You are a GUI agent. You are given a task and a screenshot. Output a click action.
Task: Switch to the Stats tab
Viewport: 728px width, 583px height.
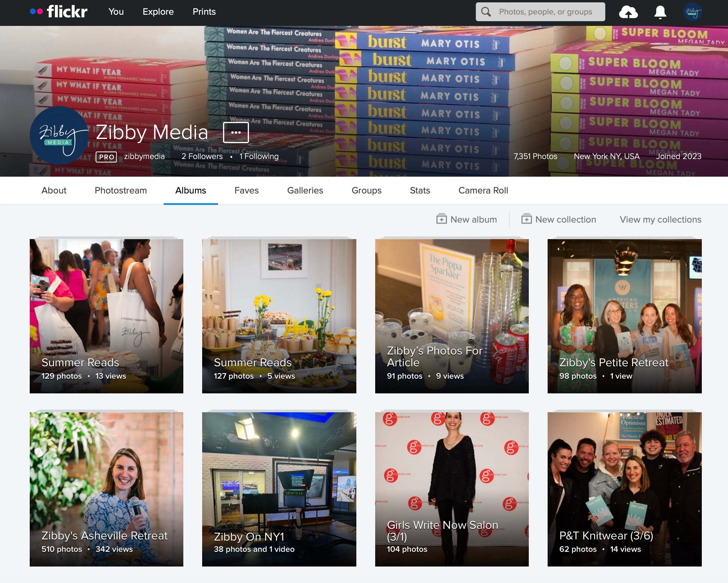(420, 190)
